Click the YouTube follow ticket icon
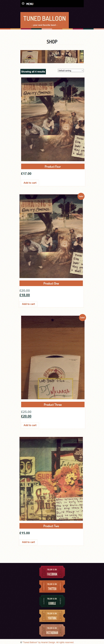This screenshot has width=104, height=644. (52, 616)
